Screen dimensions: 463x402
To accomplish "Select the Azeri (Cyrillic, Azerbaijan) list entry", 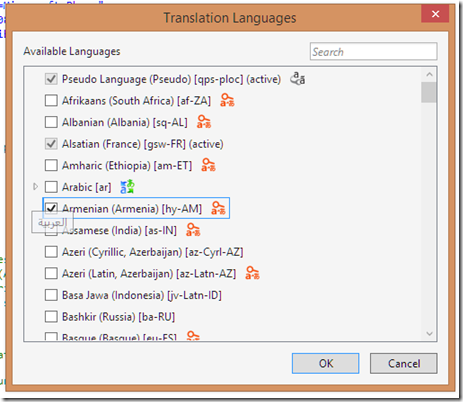I will 152,252.
